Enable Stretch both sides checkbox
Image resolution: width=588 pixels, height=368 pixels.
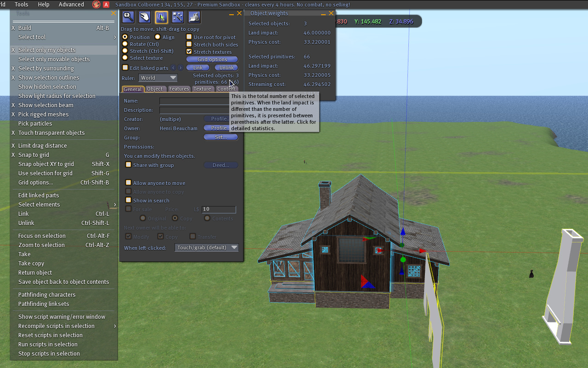coord(189,44)
